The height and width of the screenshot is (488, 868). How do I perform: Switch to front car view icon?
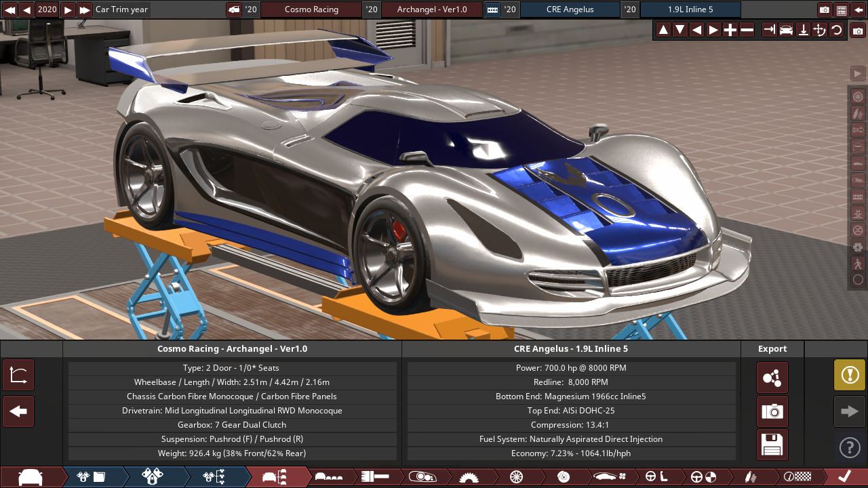pos(787,30)
